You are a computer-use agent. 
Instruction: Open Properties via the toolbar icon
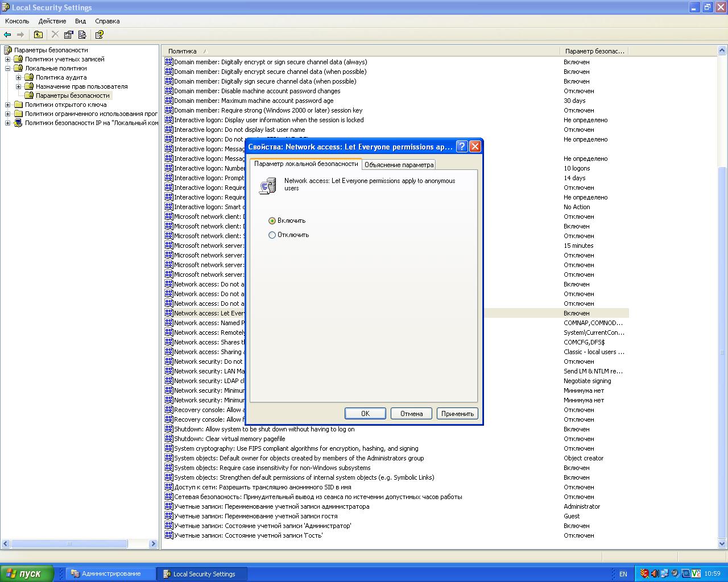(x=69, y=35)
